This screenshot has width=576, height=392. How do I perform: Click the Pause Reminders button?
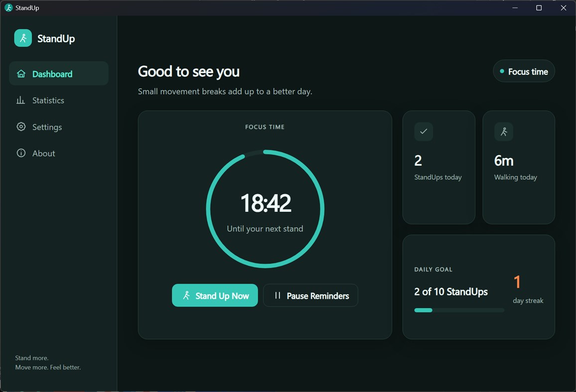pyautogui.click(x=310, y=295)
